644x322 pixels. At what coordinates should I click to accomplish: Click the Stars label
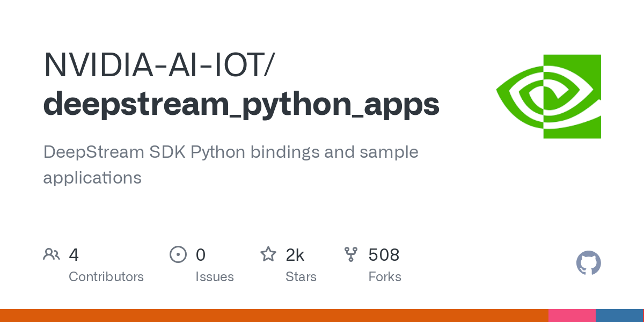click(301, 277)
